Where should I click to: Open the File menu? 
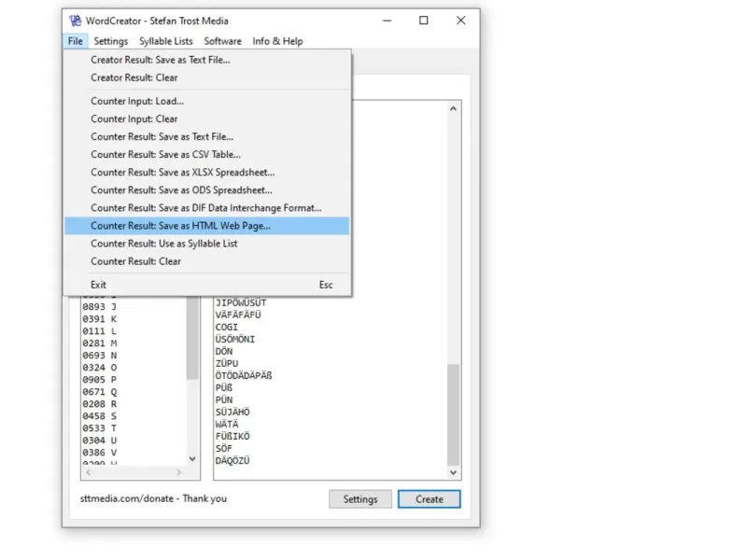(76, 41)
